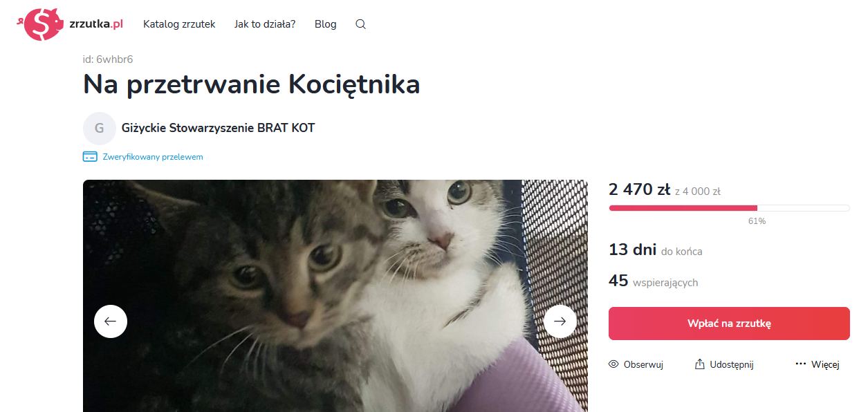Go to the Blog section
Image resolution: width=868 pixels, height=412 pixels.
(326, 24)
